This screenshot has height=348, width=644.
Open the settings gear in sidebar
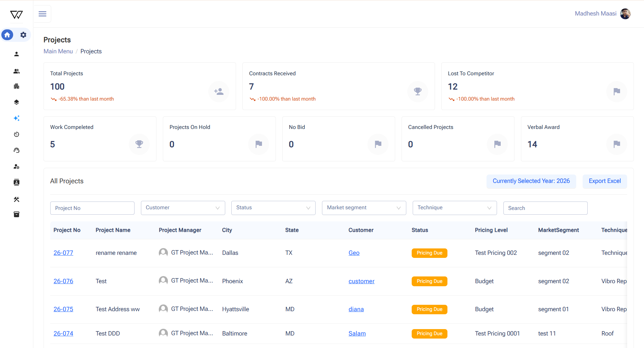[23, 35]
